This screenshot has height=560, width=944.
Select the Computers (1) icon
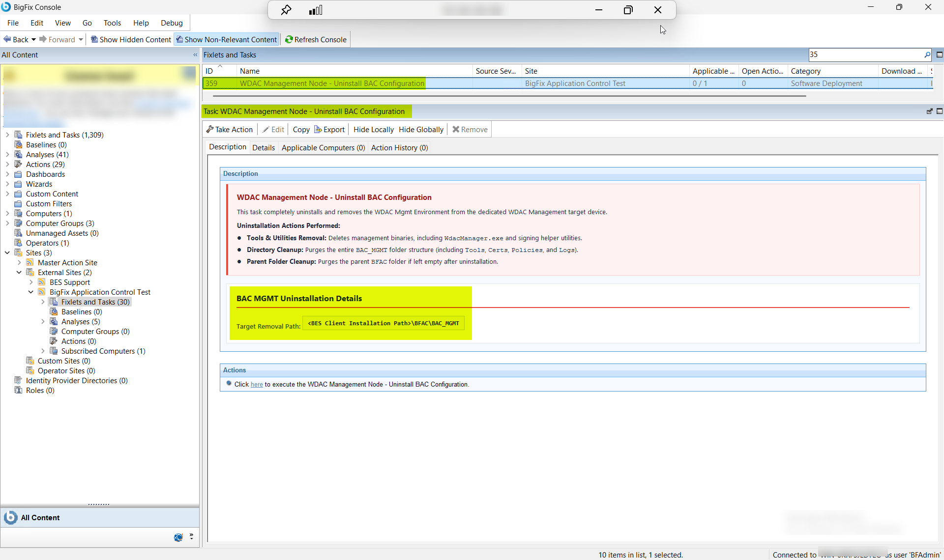18,213
